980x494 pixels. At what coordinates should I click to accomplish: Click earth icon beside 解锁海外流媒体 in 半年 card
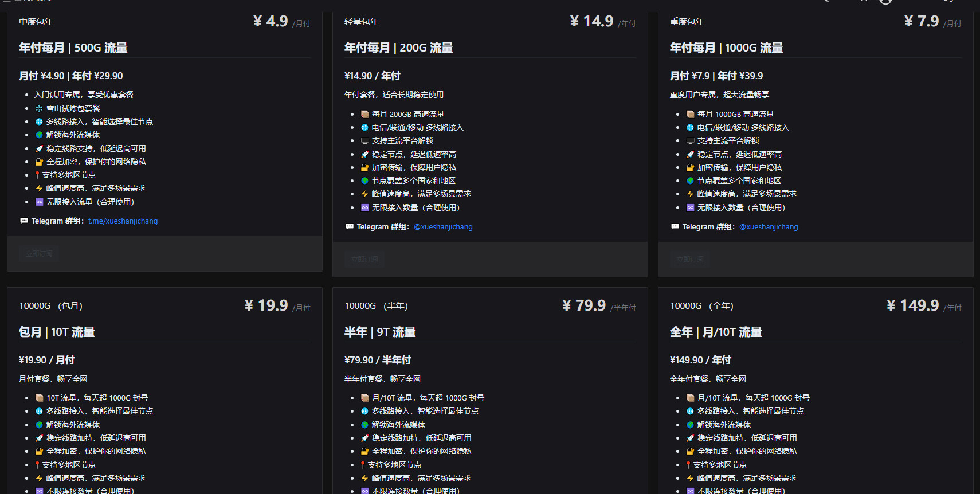click(364, 425)
